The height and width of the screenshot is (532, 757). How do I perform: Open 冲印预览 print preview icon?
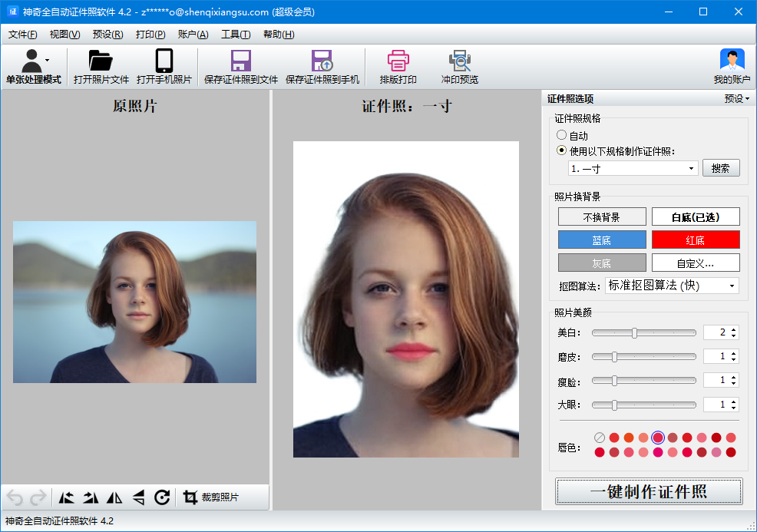[460, 61]
